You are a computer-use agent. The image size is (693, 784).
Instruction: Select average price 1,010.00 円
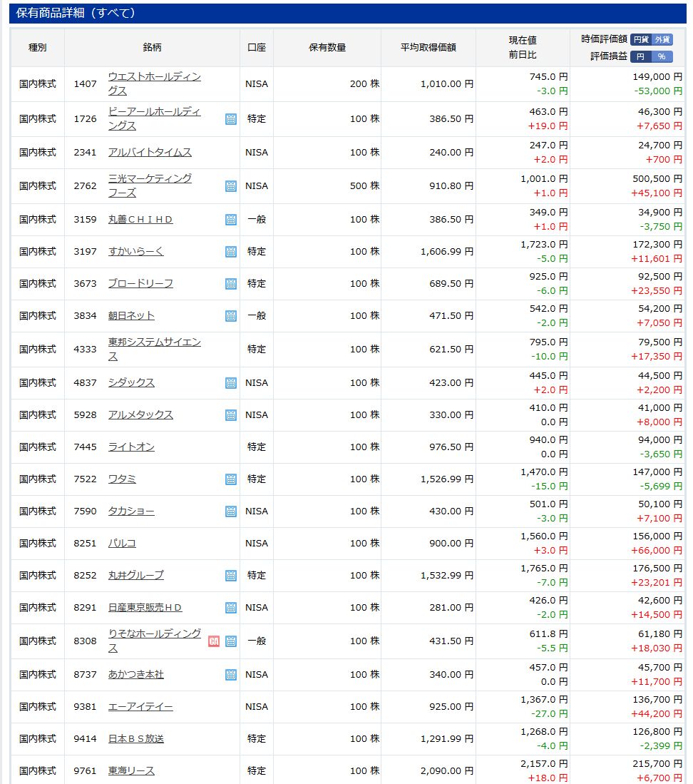click(x=447, y=84)
